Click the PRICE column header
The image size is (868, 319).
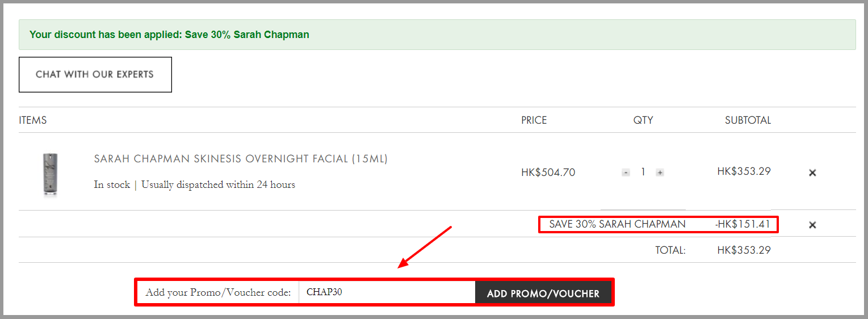click(534, 120)
